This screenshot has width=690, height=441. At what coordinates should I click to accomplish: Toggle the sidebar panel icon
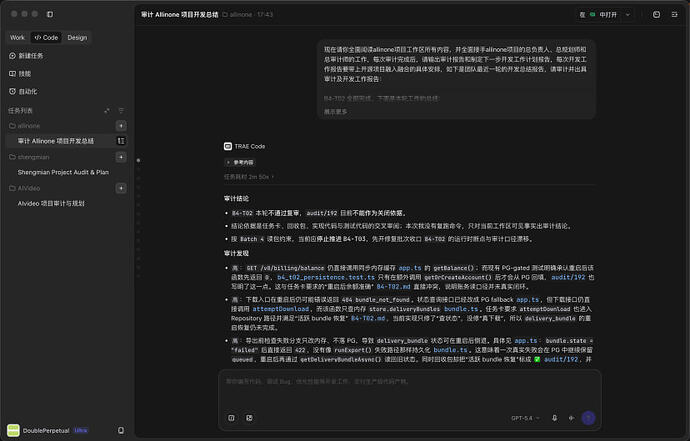point(50,14)
